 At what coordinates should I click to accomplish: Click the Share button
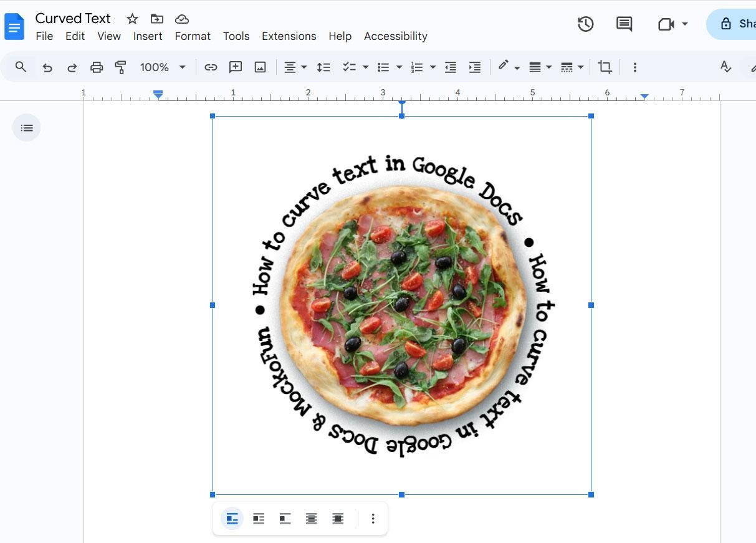tap(743, 24)
